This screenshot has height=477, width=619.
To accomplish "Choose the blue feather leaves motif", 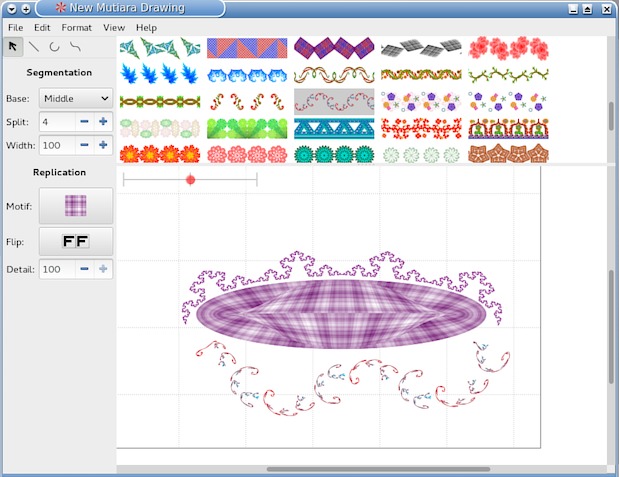I will pyautogui.click(x=160, y=74).
